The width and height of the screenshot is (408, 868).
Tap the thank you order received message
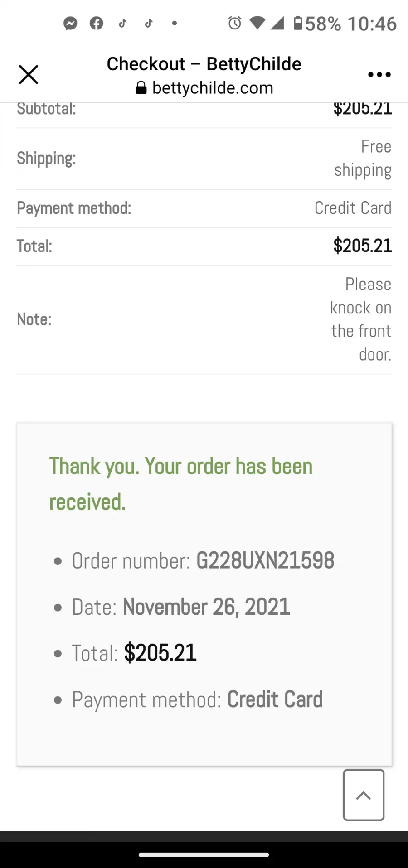(x=181, y=484)
